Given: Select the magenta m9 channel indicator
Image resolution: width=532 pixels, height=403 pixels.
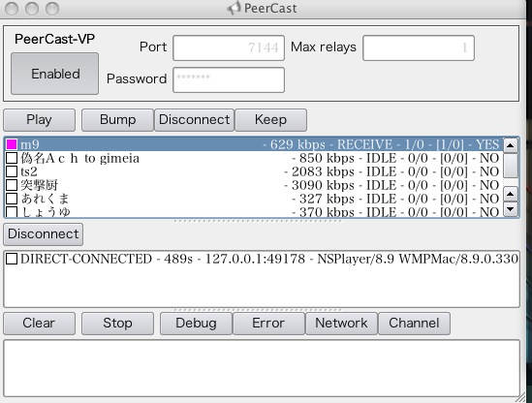Looking at the screenshot, I should [x=12, y=144].
